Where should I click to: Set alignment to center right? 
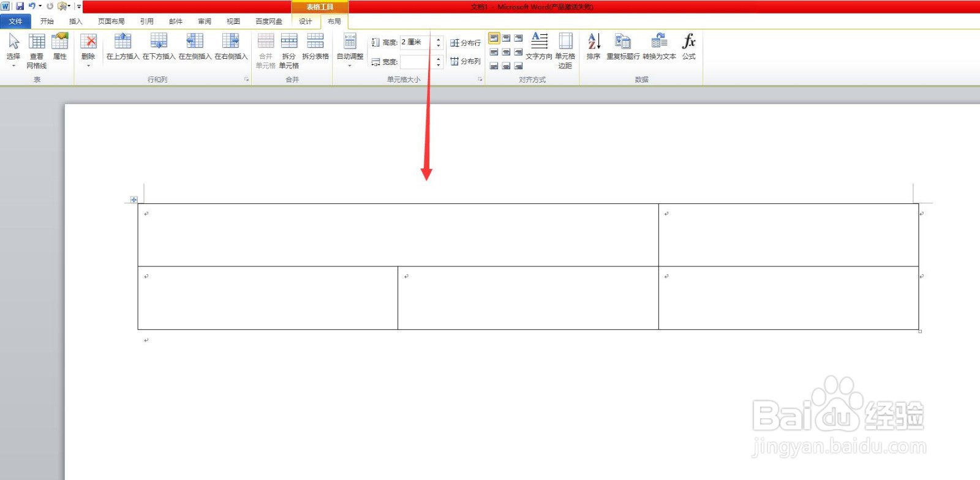[518, 52]
